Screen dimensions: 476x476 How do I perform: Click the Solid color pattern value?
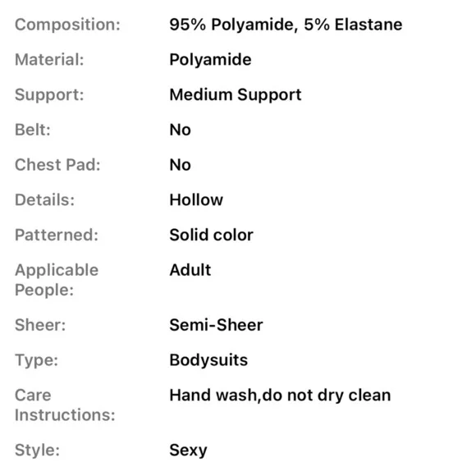tap(211, 235)
